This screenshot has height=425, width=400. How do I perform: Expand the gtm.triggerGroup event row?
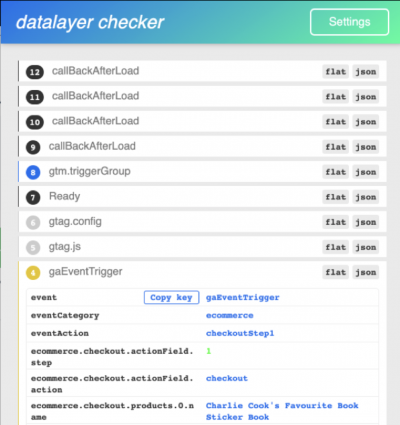(x=202, y=171)
